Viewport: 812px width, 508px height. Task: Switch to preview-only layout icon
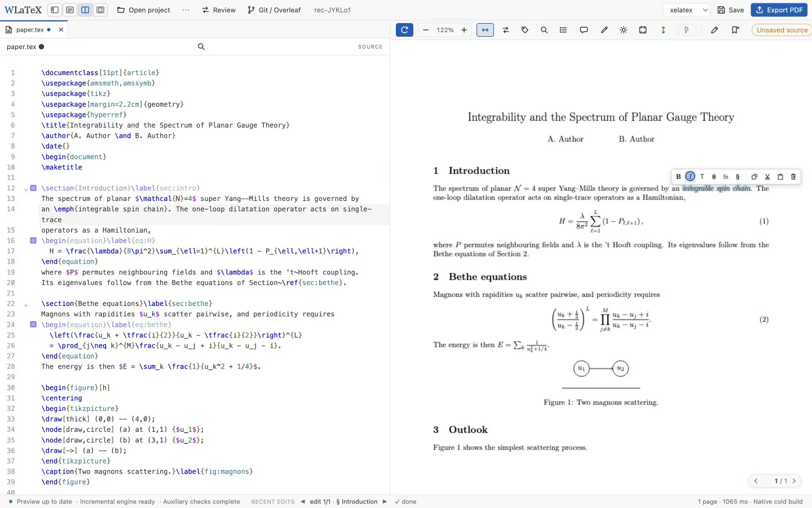point(100,10)
